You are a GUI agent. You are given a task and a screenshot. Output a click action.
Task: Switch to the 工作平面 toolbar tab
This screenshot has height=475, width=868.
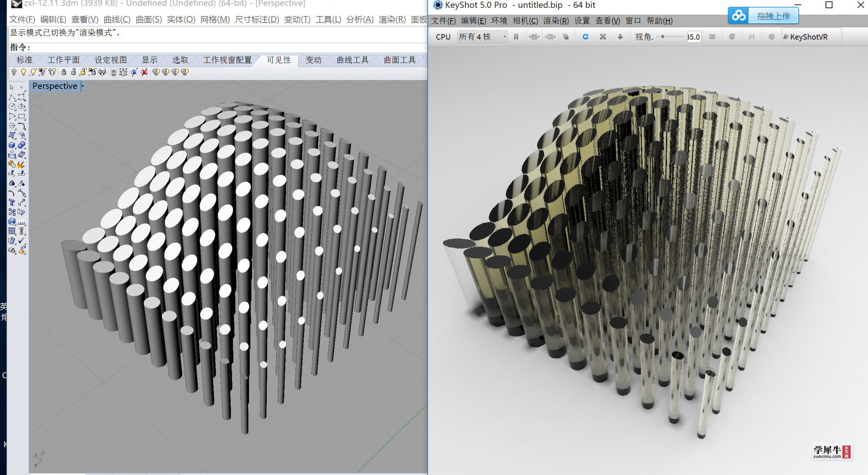63,60
